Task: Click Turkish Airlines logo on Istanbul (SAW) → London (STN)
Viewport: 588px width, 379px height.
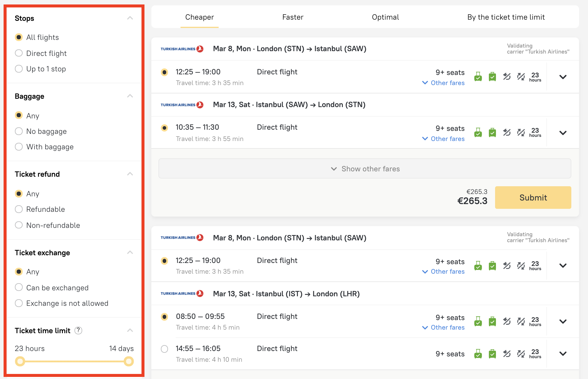Action: (182, 105)
